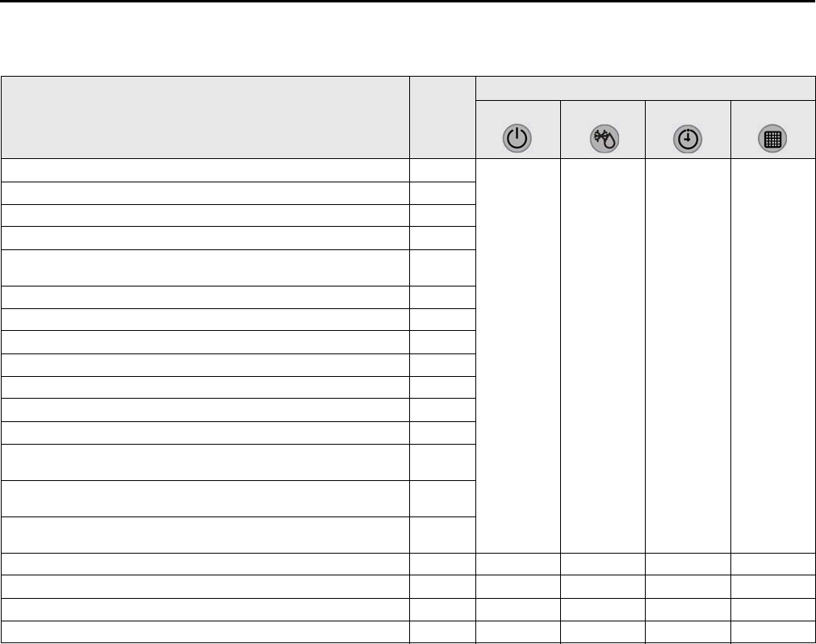Click the tall blank cell beneath the power icon
This screenshot has width=816, height=644.
coord(518,356)
